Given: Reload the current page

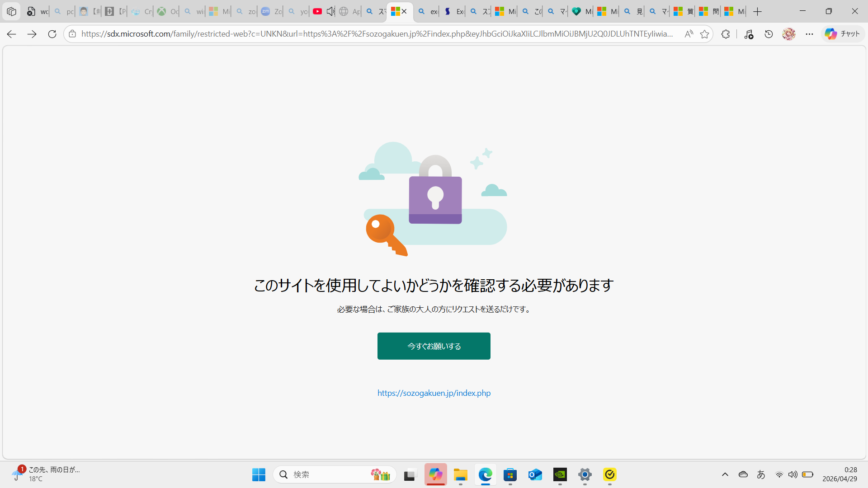Looking at the screenshot, I should (x=52, y=34).
